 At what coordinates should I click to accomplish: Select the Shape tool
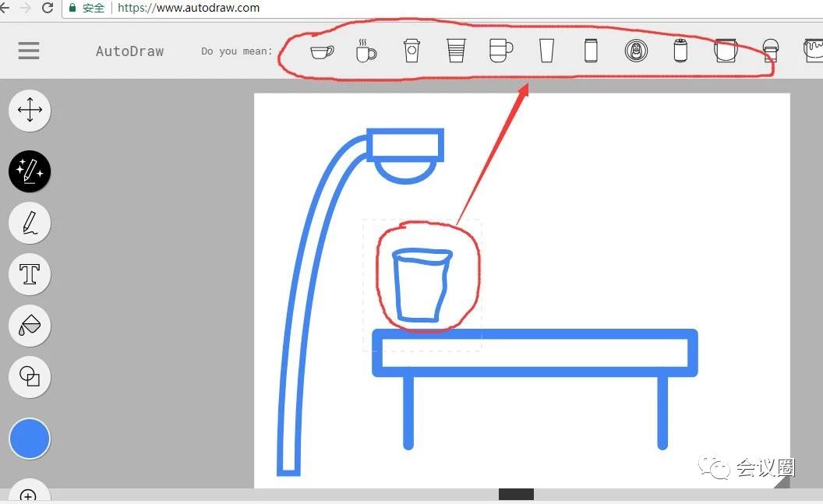tap(30, 376)
